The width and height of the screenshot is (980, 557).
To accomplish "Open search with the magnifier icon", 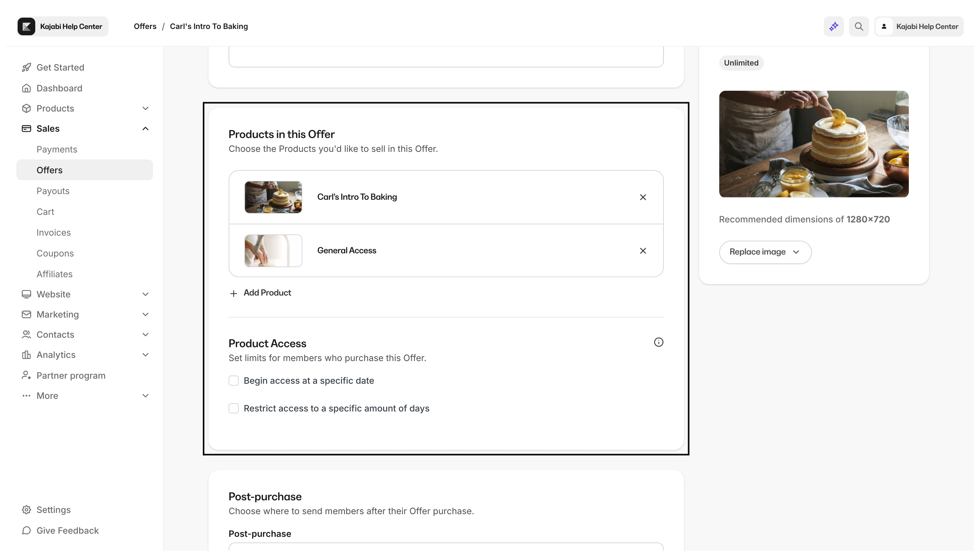I will [859, 26].
